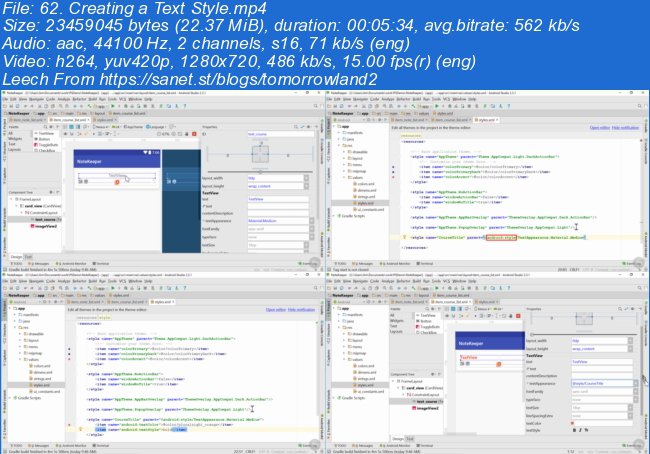
Task: Open the layout_width dropdown in the top-left frame
Action: [306, 178]
